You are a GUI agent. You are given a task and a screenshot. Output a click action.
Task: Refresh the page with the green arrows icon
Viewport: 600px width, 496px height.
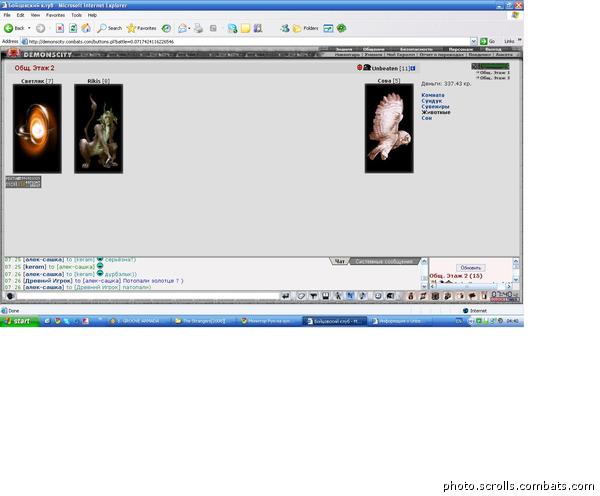point(73,28)
